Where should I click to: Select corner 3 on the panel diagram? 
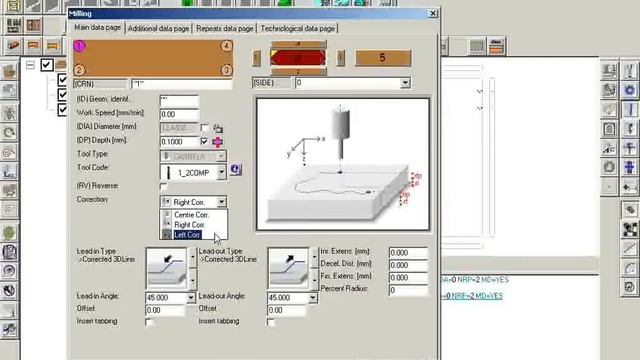click(x=227, y=70)
